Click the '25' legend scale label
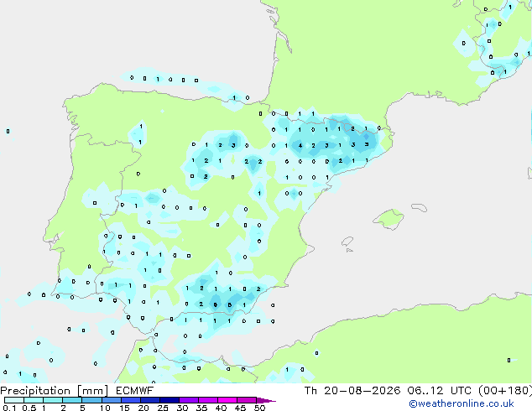The width and height of the screenshot is (532, 411). 163,408
